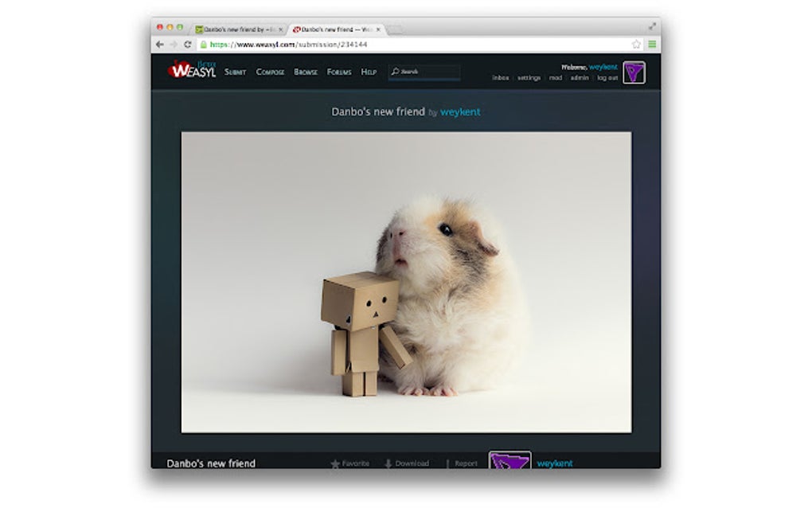Open the admin link

coord(580,78)
